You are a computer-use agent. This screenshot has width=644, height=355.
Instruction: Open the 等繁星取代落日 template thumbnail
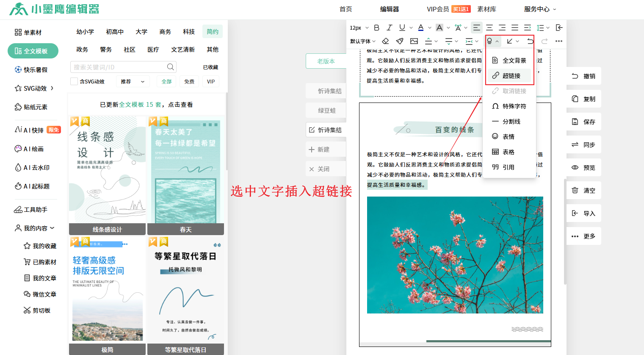tap(185, 295)
